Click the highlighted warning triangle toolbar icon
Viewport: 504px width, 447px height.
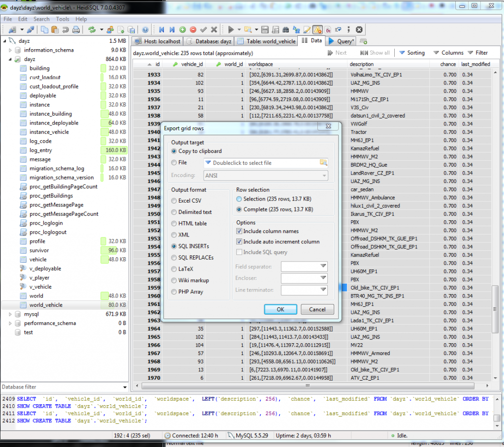point(317,30)
